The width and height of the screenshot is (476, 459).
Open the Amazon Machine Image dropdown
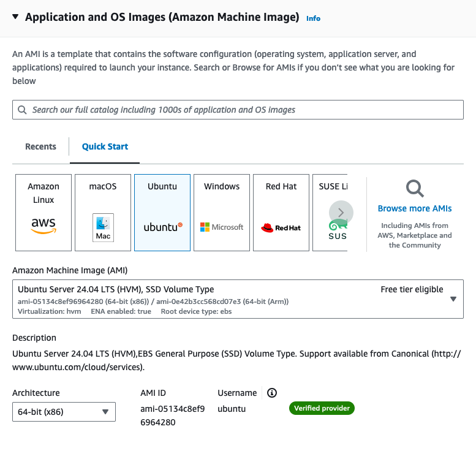[238, 299]
